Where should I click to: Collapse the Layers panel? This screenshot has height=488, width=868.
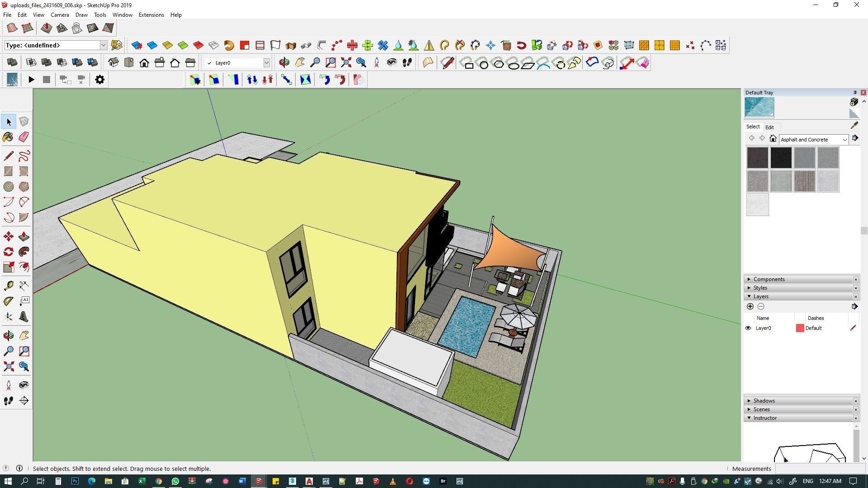pyautogui.click(x=760, y=296)
